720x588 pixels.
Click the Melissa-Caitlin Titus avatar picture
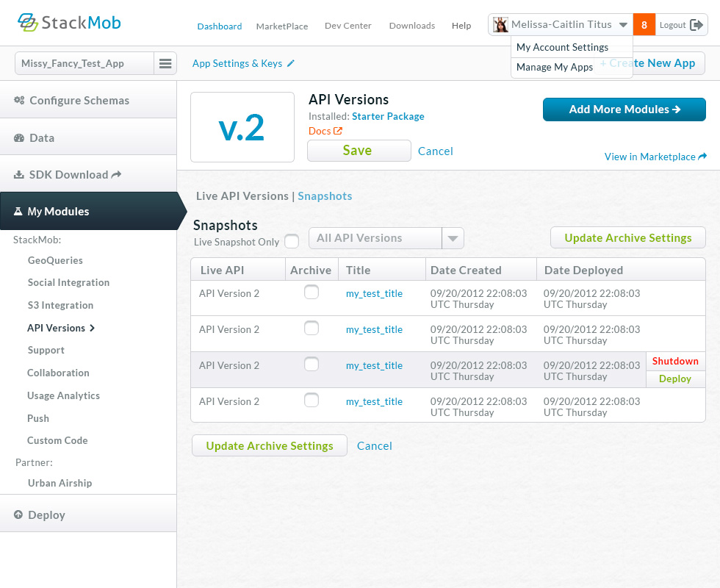[x=500, y=24]
